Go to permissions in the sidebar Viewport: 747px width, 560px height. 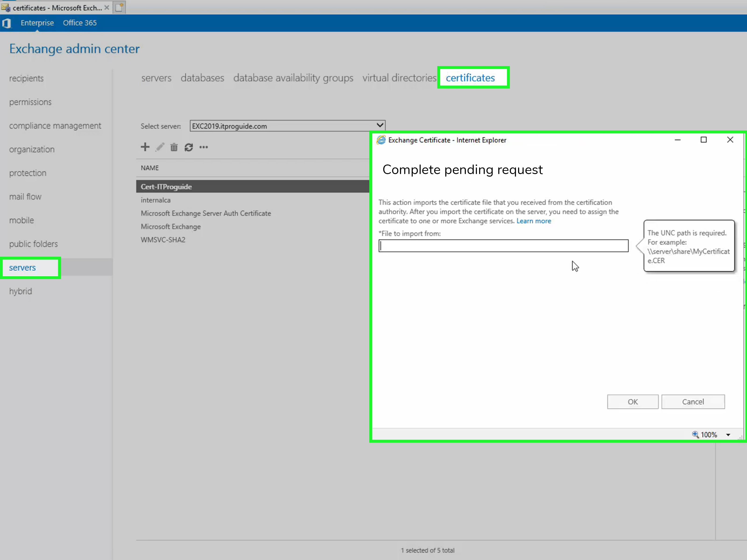(x=30, y=102)
